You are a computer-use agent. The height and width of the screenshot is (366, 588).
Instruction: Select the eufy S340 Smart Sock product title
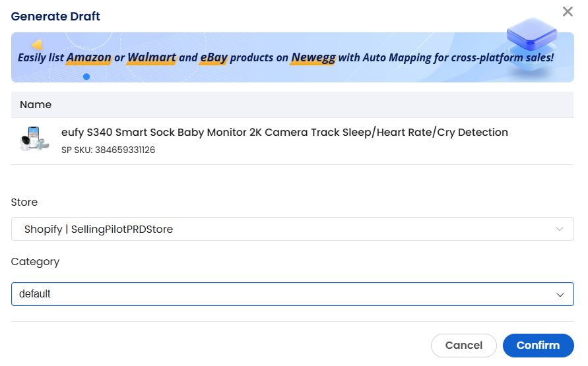(284, 133)
